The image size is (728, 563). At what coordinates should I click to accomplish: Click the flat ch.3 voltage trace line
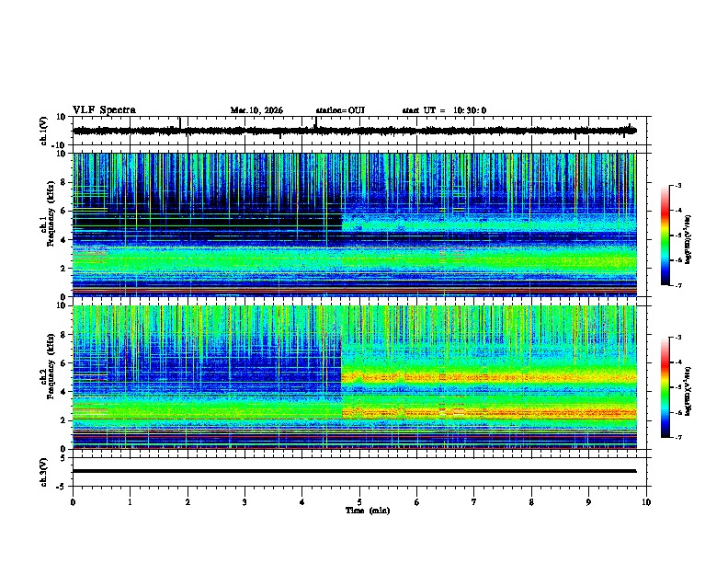(x=355, y=471)
